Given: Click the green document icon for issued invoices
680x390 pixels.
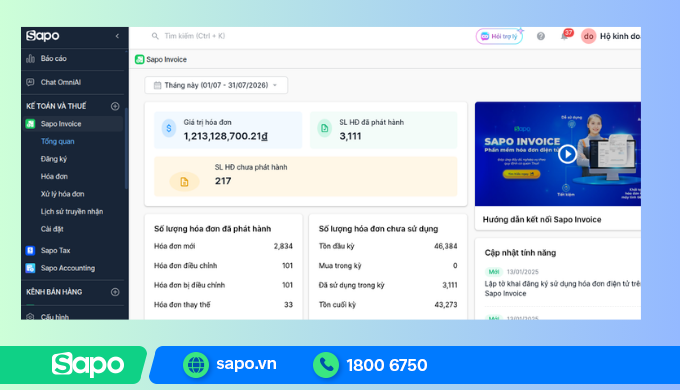Looking at the screenshot, I should pyautogui.click(x=324, y=128).
